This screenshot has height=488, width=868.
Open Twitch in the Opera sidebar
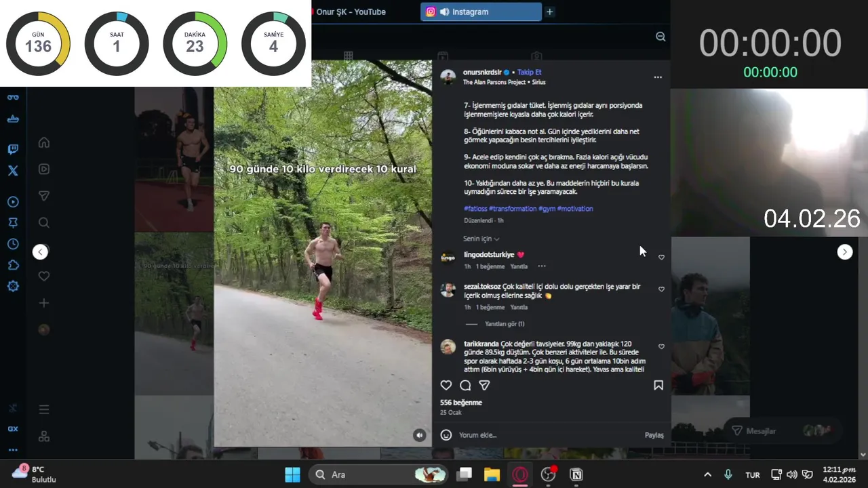[x=13, y=149]
